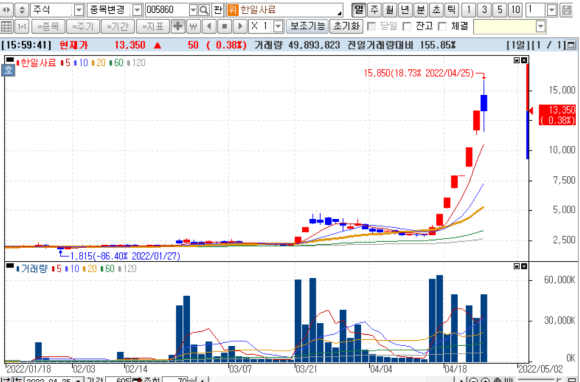Click the 호 quote panel icon
This screenshot has height=382, width=580.
(8, 70)
